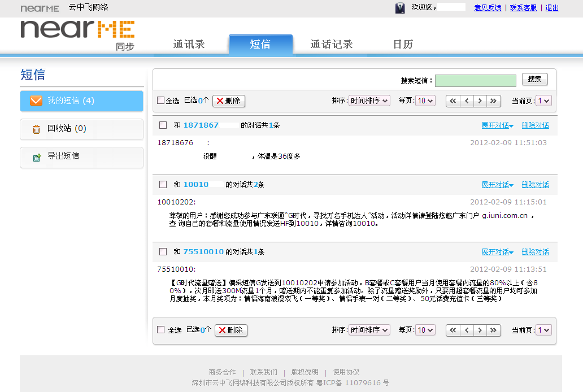
Task: Click the 搜索 search button
Action: click(x=534, y=79)
